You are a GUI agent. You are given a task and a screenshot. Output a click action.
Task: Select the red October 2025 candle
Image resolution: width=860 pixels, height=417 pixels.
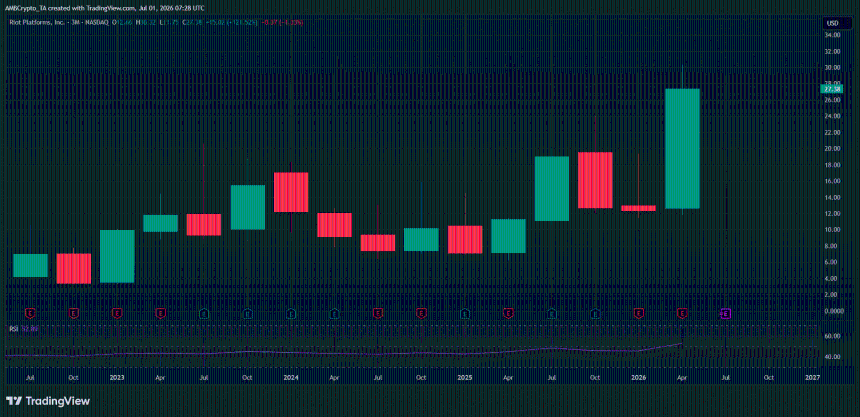(x=595, y=180)
